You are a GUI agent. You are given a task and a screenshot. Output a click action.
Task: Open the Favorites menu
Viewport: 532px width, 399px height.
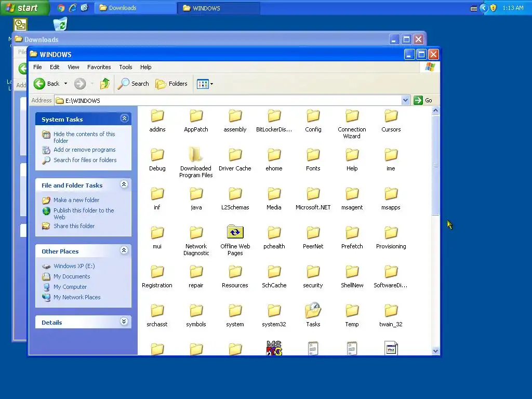click(99, 67)
